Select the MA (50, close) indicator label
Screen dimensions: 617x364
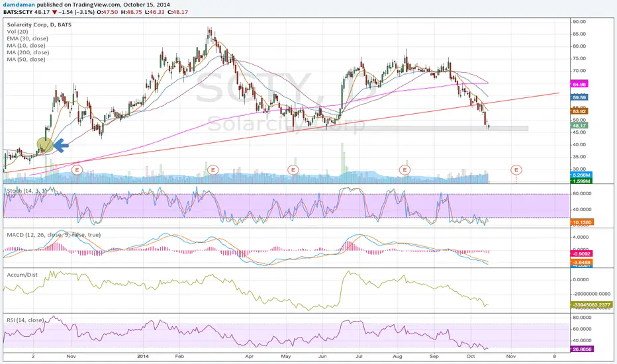26,60
